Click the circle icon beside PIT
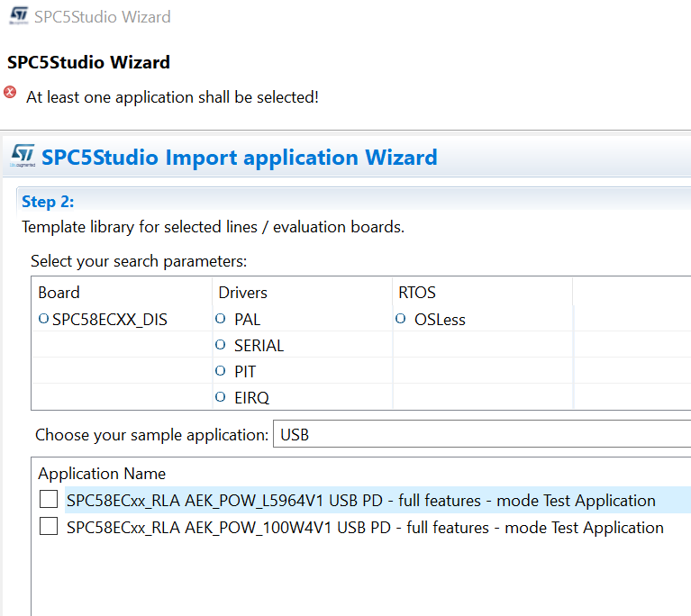This screenshot has width=691, height=616. (221, 371)
